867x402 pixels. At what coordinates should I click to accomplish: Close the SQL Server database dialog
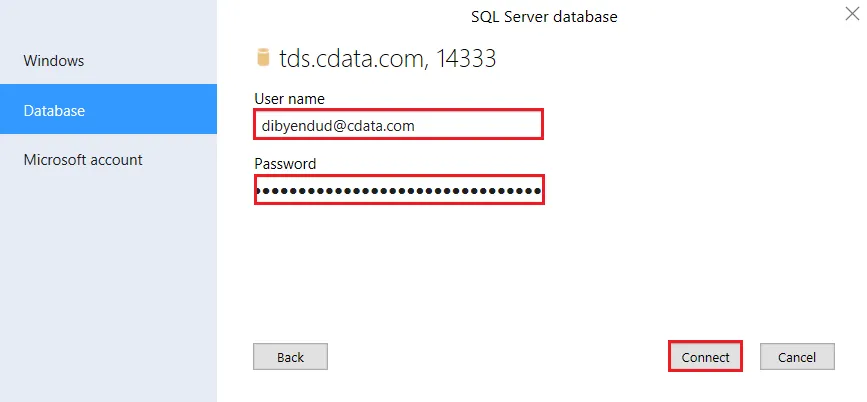(851, 15)
